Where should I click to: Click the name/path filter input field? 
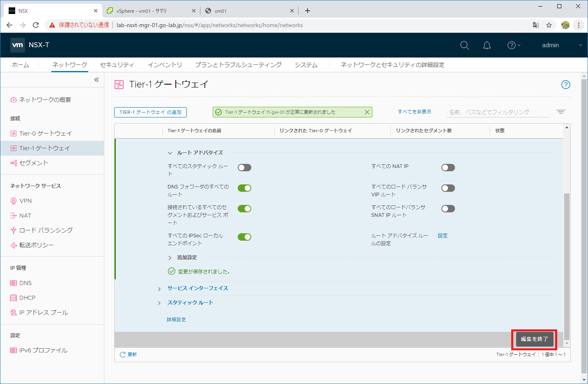pyautogui.click(x=498, y=112)
